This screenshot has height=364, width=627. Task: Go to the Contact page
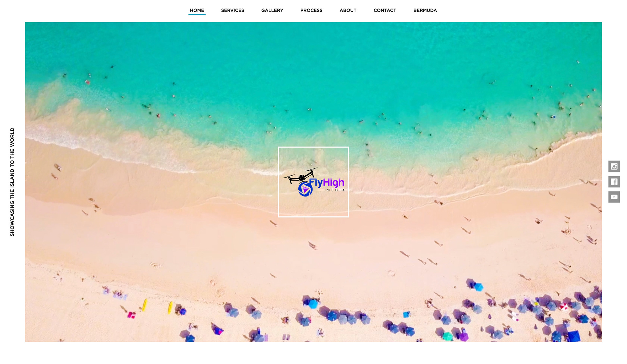(x=385, y=10)
